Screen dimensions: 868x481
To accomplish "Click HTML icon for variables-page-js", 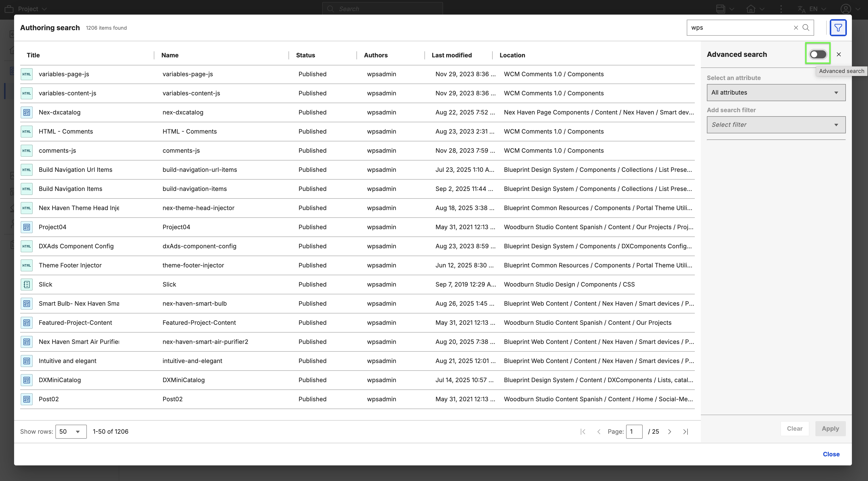I will [x=27, y=74].
